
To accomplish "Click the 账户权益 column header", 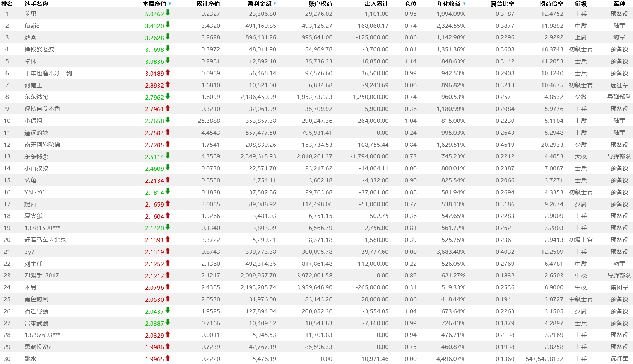I will click(320, 4).
